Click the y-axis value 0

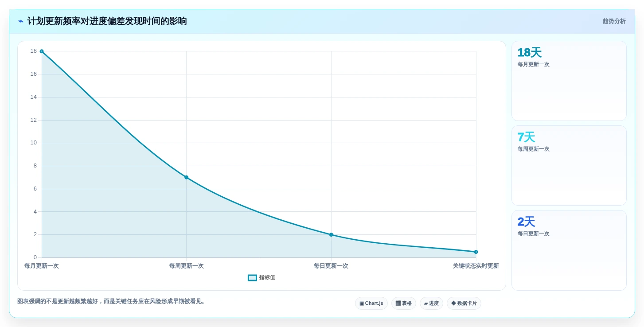pos(35,257)
